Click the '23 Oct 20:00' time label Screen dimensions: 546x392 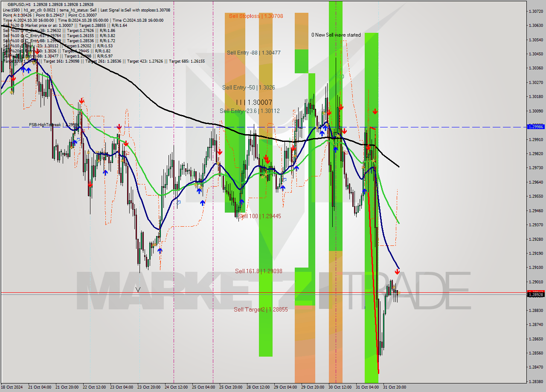point(149,387)
